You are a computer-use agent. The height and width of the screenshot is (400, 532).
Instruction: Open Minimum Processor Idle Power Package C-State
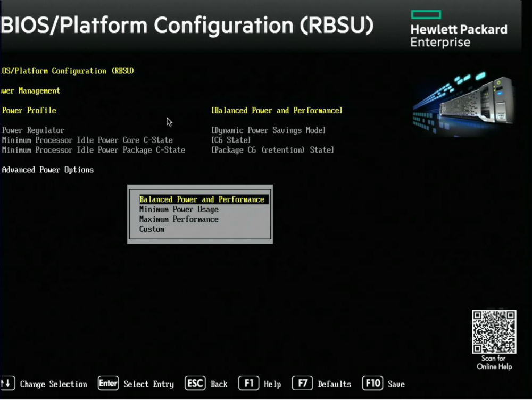pyautogui.click(x=93, y=150)
